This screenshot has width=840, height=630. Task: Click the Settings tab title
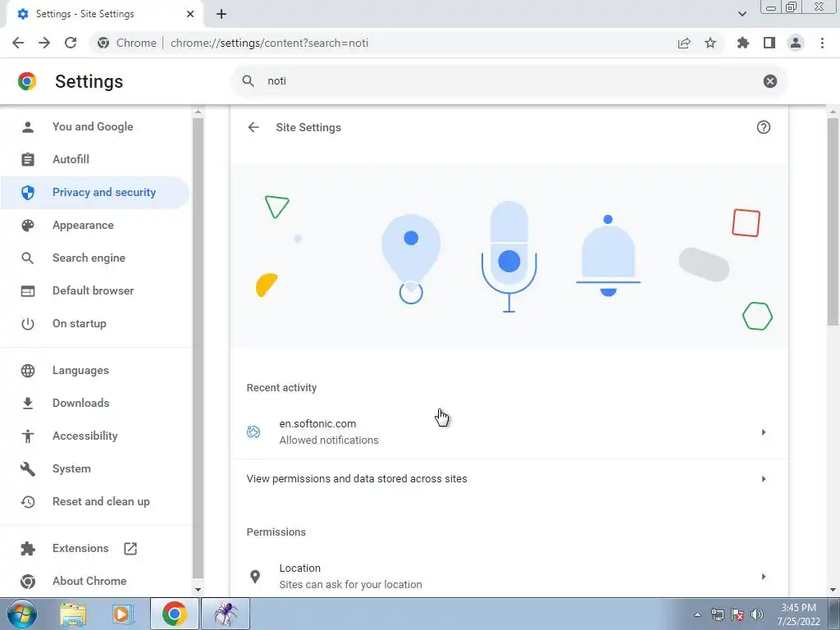click(x=85, y=14)
